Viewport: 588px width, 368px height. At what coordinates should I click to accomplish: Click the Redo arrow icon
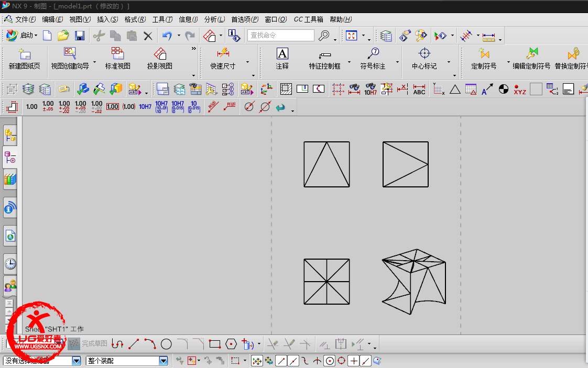pyautogui.click(x=190, y=36)
